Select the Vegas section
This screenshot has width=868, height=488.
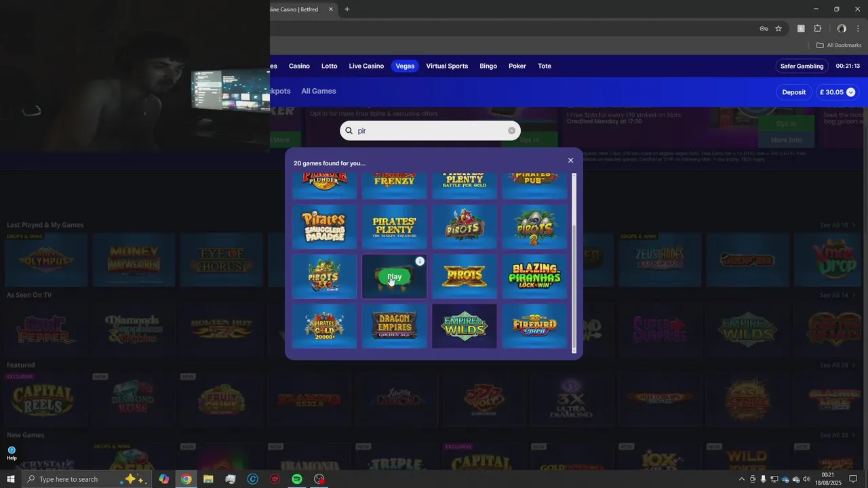click(x=405, y=66)
